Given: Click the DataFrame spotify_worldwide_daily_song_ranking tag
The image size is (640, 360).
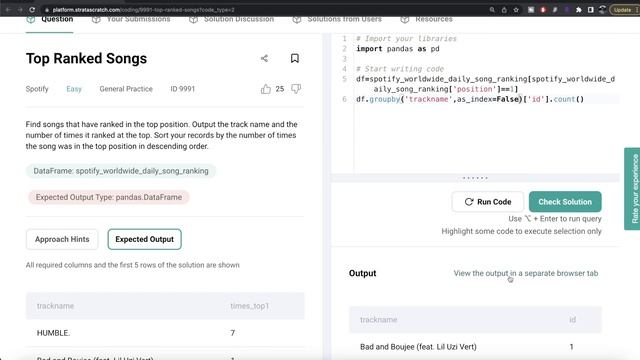Looking at the screenshot, I should point(121,171).
